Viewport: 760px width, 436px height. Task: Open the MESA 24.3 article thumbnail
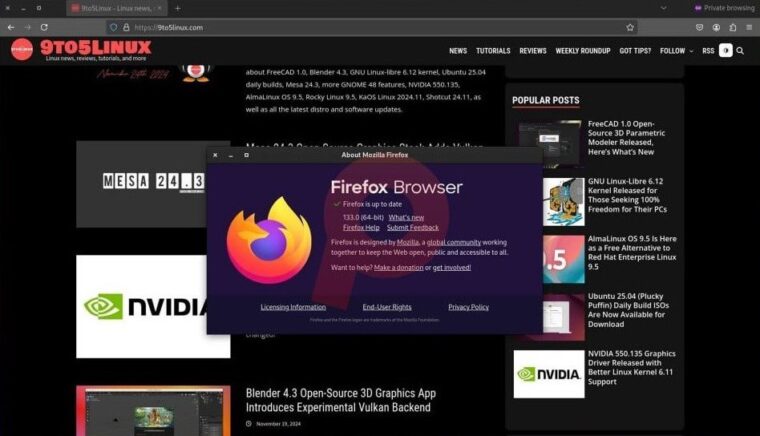142,184
